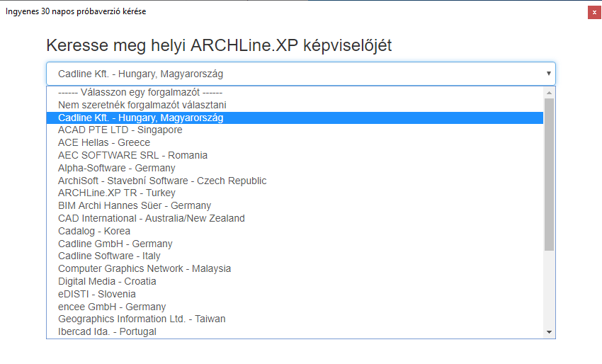Screen dimensions: 602x364
Task: Select Cadline Kft. - Hungary, Magyarország option
Action: click(x=295, y=118)
